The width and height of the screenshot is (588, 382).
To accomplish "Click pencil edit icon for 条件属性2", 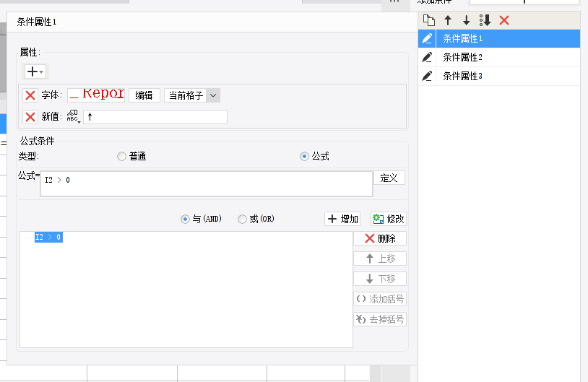I will (427, 57).
